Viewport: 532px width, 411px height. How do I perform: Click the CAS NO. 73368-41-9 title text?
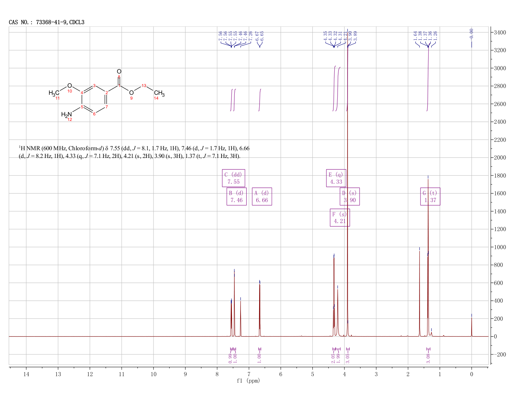(47, 22)
